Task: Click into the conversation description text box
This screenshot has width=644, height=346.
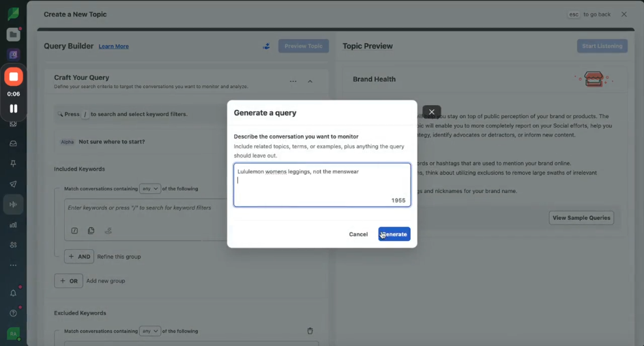Action: (x=322, y=185)
